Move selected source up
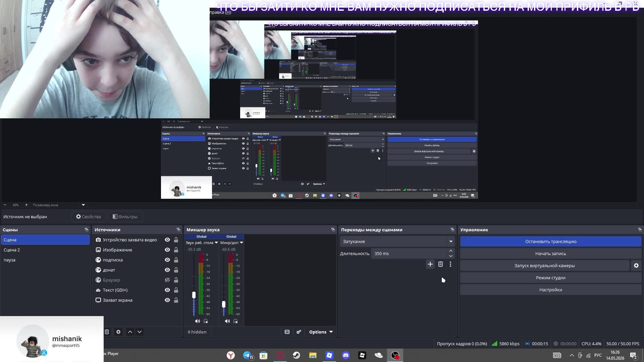Viewport: 644px width, 362px height. click(x=130, y=332)
